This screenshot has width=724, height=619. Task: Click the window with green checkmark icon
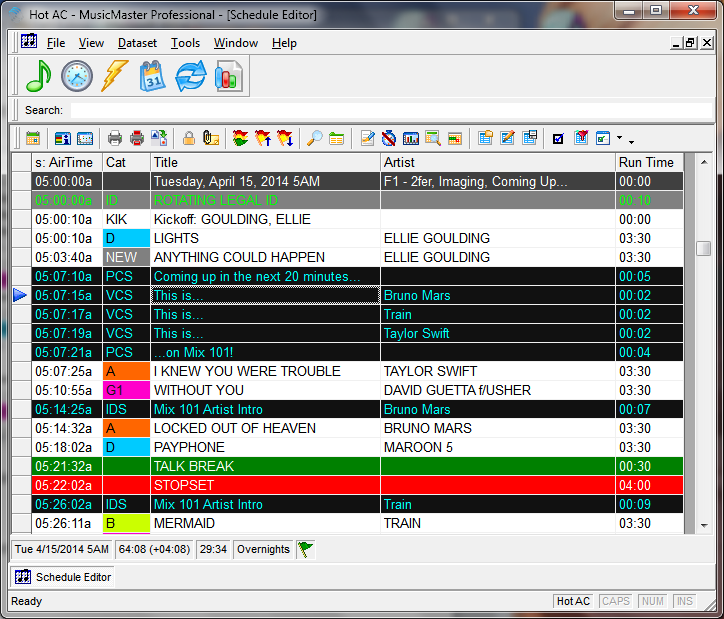click(603, 138)
